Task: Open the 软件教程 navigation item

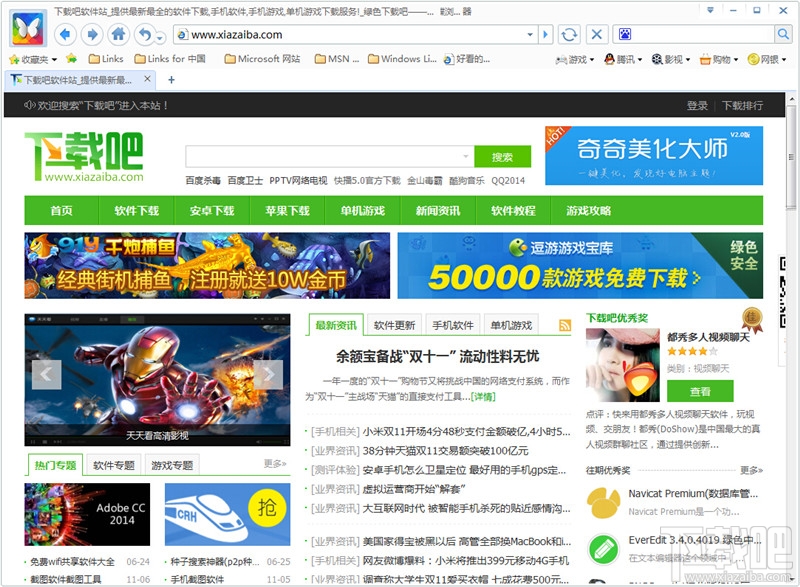Action: pos(513,211)
